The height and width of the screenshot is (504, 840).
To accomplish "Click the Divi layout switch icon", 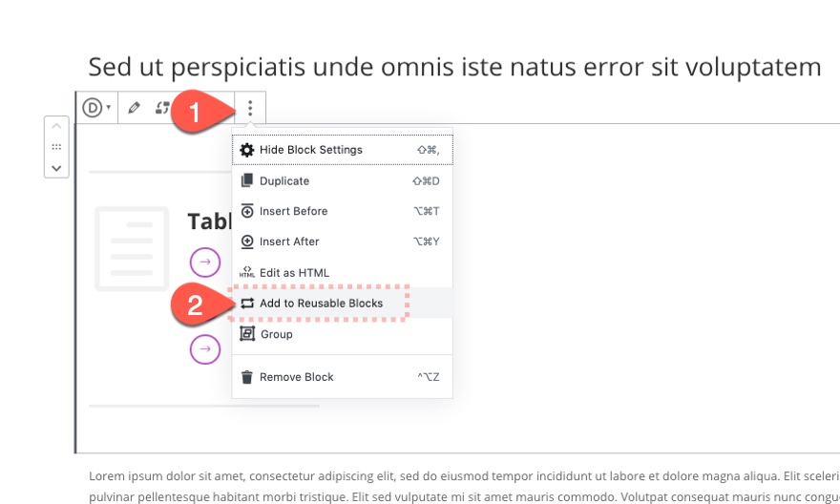I will coord(162,108).
